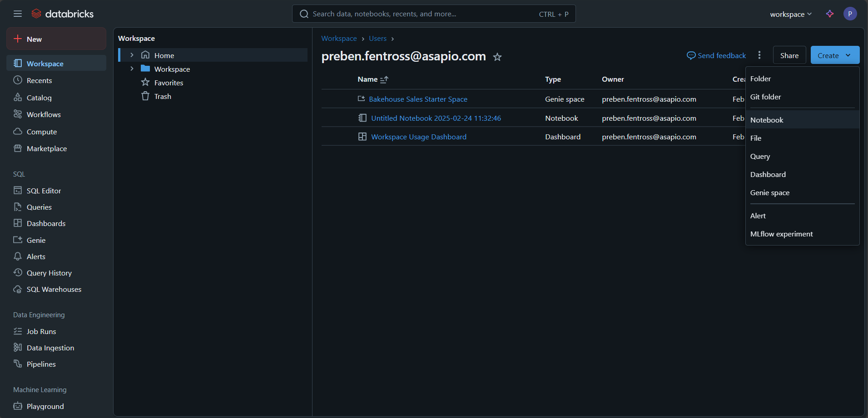Click the Owner column header
The width and height of the screenshot is (868, 418).
point(613,79)
